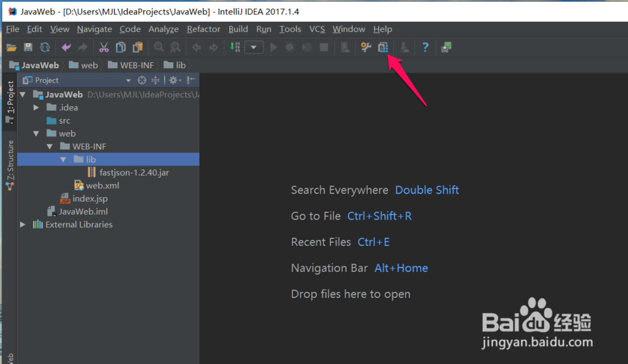This screenshot has height=364, width=628.
Task: Click the Replace magnifier icon
Action: 175,47
